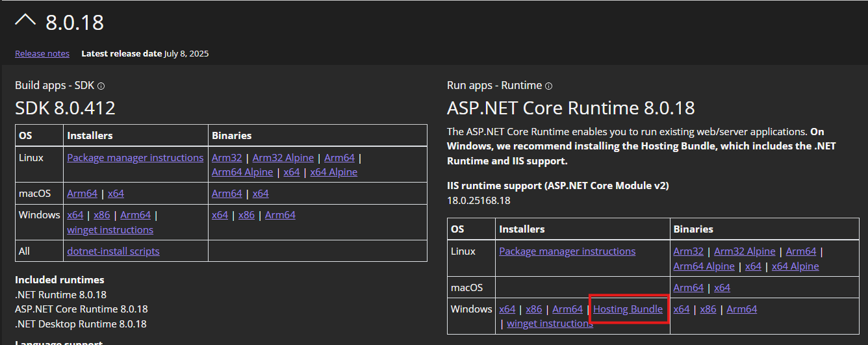Download the Windows Hosting Bundle
Image resolution: width=868 pixels, height=345 pixels.
coord(628,309)
